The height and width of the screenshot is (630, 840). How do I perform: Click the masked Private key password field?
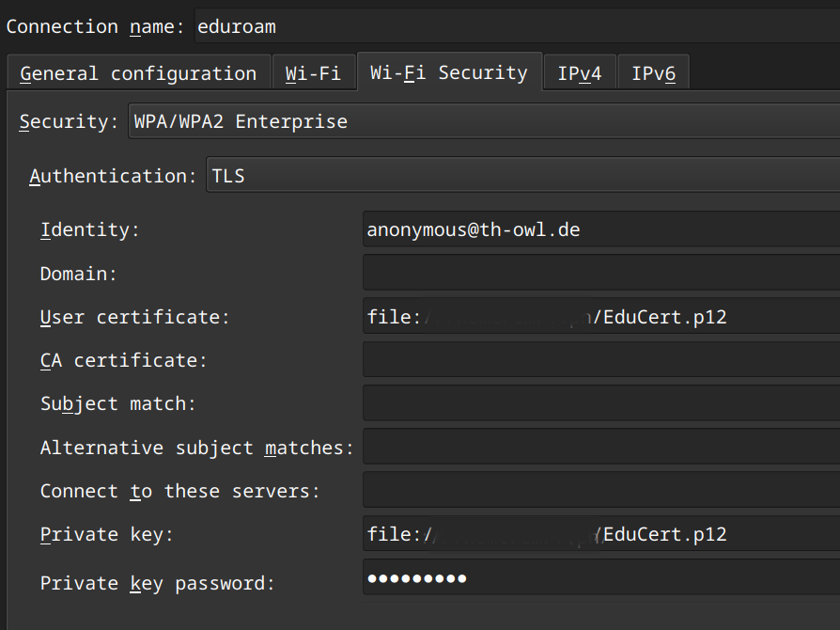600,578
